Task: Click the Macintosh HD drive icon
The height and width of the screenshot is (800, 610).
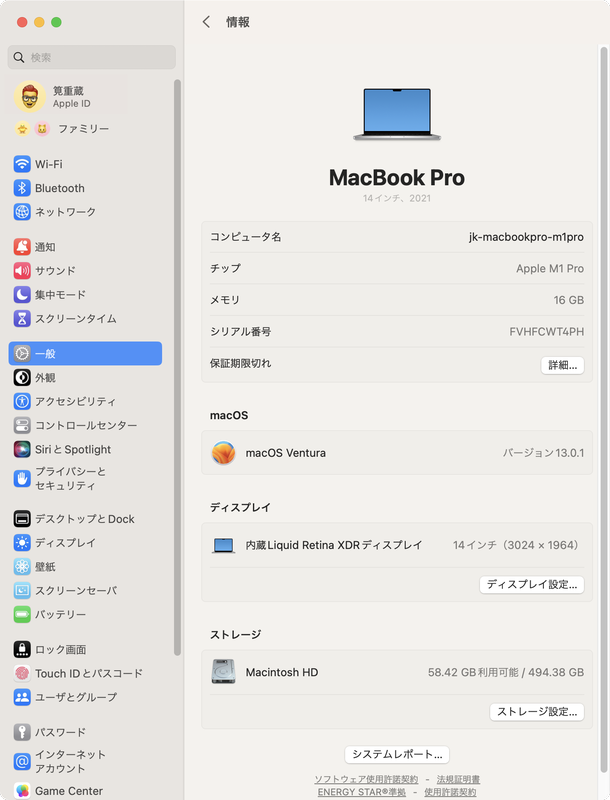Action: point(223,672)
